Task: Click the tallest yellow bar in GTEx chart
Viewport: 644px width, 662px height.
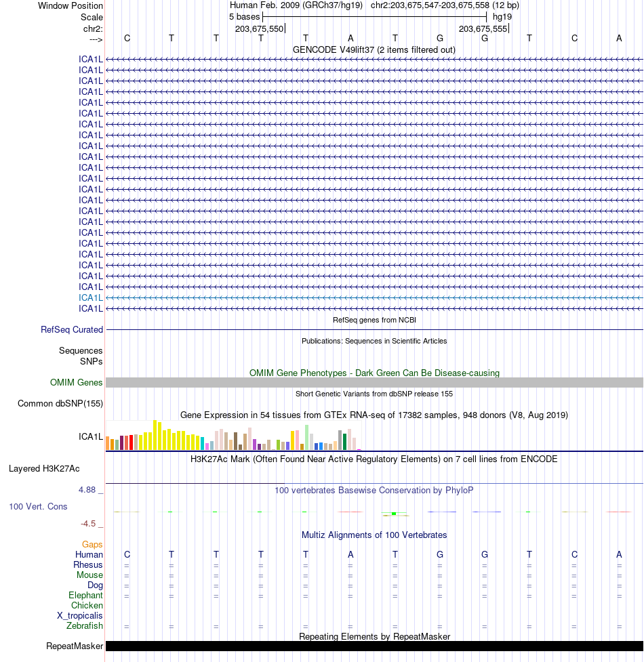Action: 155,435
